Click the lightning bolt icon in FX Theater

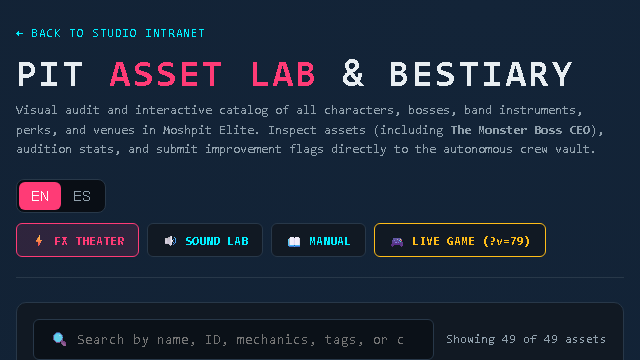pyautogui.click(x=39, y=241)
